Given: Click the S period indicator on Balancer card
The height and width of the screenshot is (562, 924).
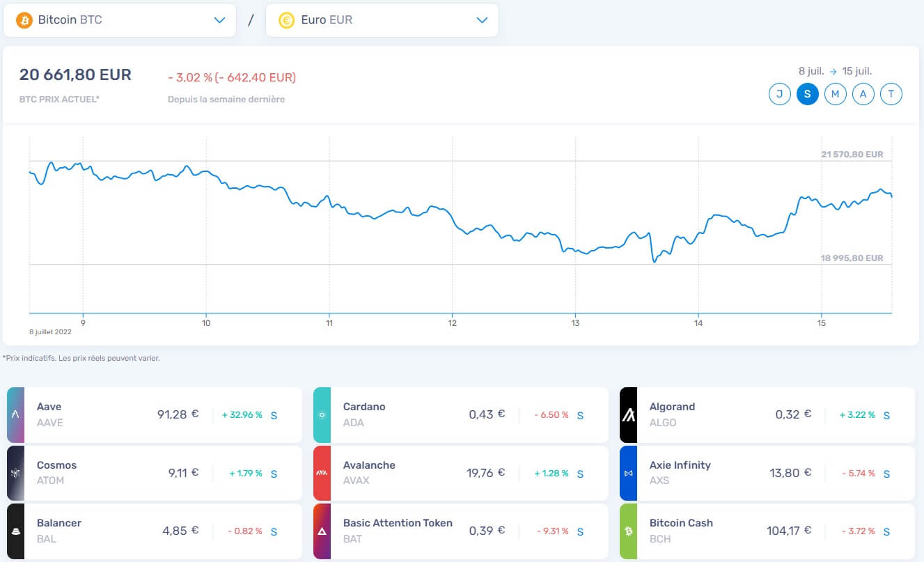Looking at the screenshot, I should tap(274, 531).
